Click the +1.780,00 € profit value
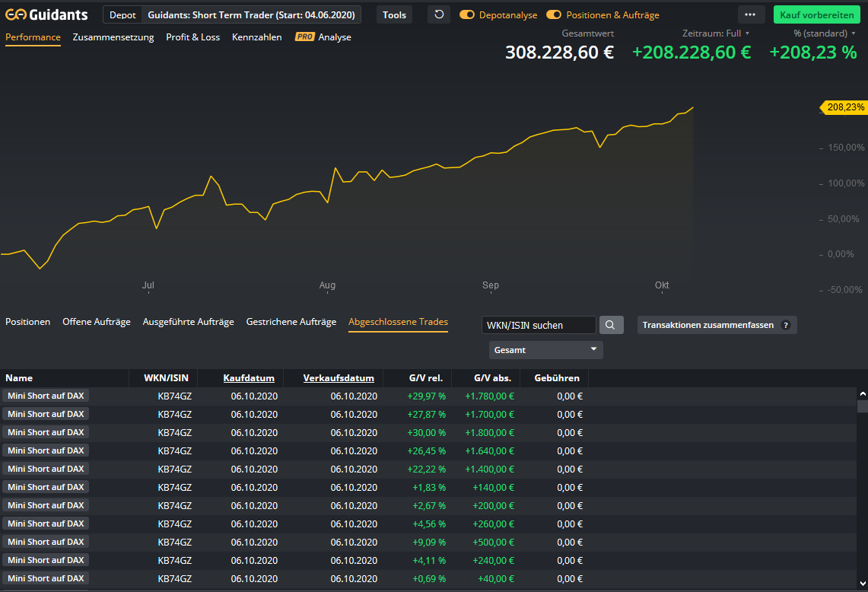 click(x=489, y=396)
